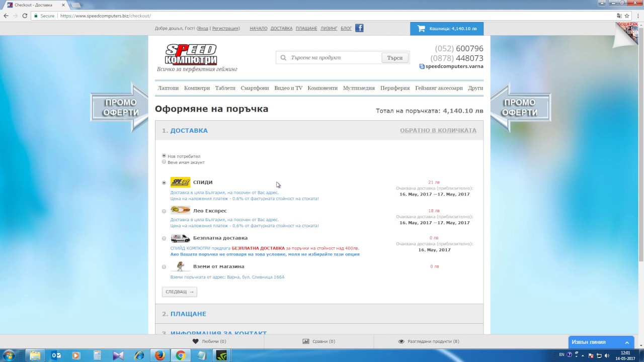
Task: Click the СЛЕДВАЩ button
Action: 180,292
